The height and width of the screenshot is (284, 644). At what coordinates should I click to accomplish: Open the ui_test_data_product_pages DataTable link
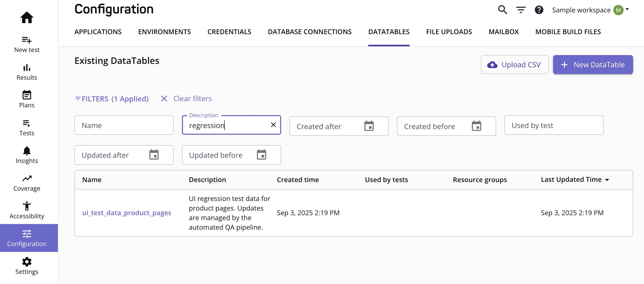[127, 213]
